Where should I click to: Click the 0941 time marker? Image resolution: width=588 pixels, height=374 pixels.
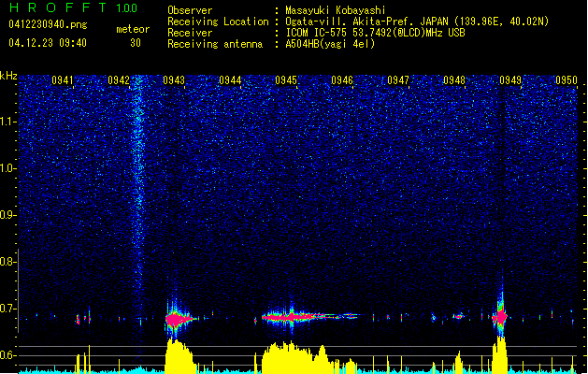[63, 80]
